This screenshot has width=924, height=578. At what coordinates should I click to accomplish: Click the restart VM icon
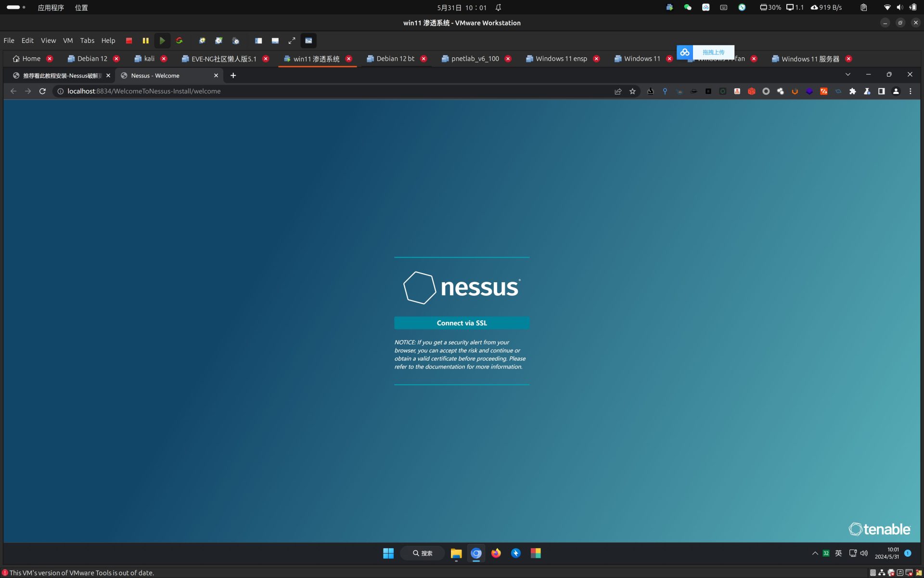coord(179,41)
